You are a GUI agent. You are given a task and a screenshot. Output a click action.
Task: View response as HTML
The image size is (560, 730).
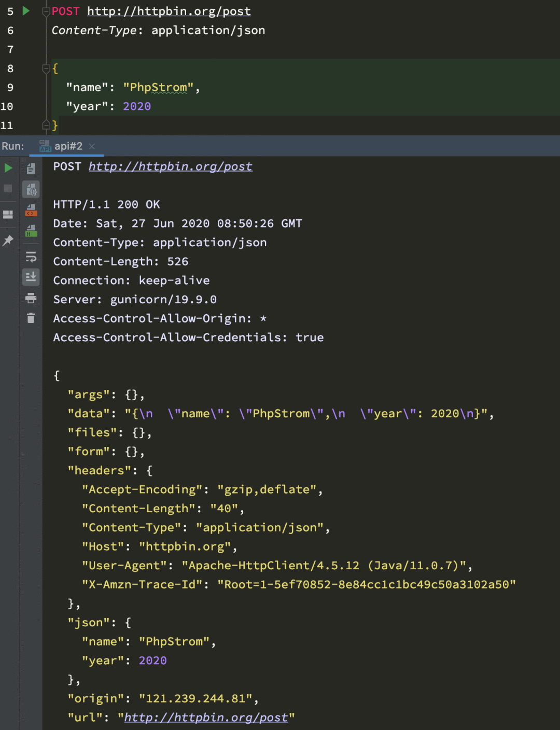(31, 231)
